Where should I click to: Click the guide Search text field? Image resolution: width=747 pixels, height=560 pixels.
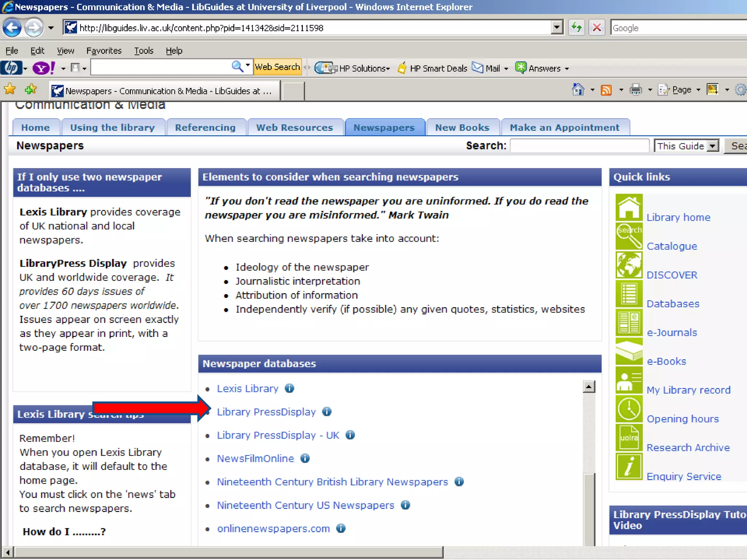pyautogui.click(x=579, y=146)
